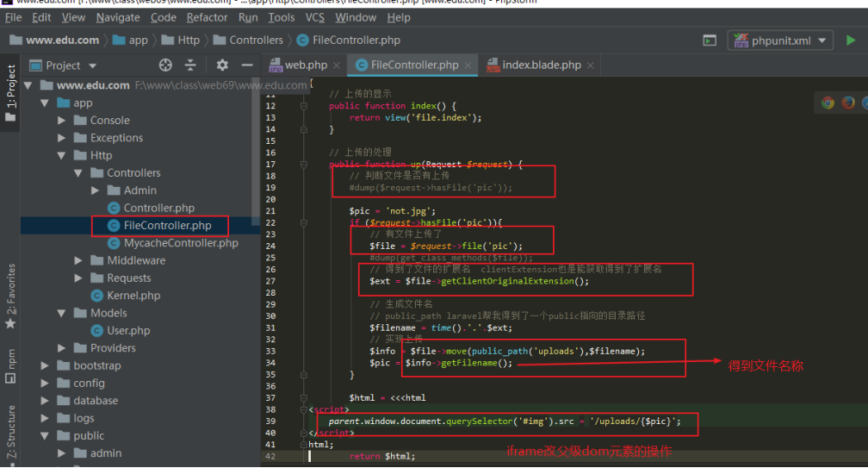
Task: Collapse the Controllers folder arrow
Action: pos(78,172)
